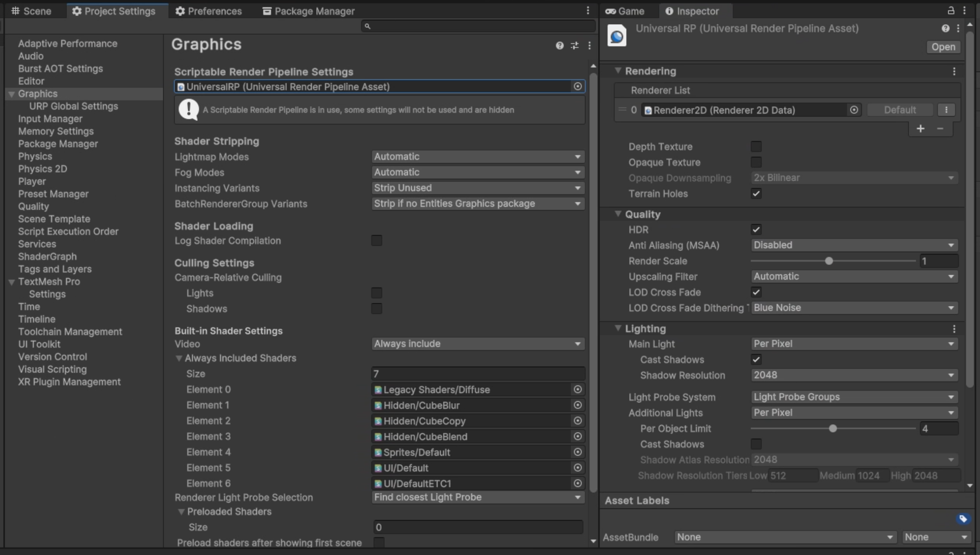Switch to the Package Manager tab
Viewport: 980px width, 555px height.
click(x=308, y=11)
